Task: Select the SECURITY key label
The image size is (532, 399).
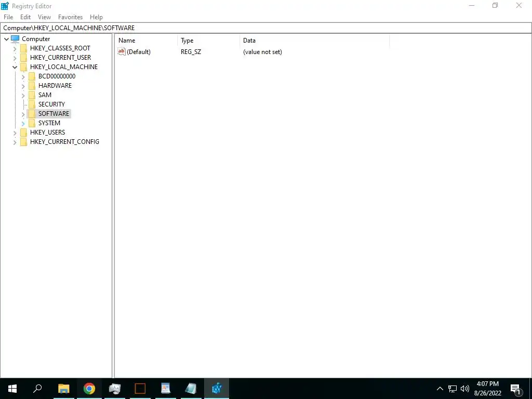Action: [x=51, y=104]
